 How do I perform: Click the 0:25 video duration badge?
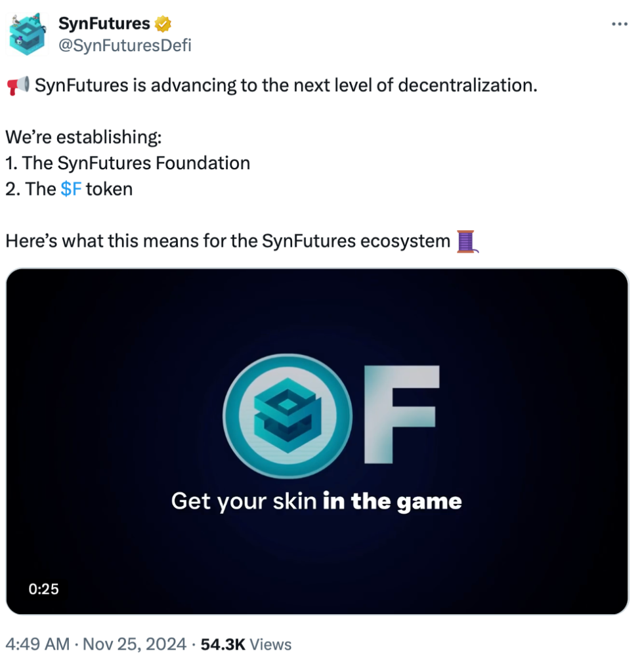[44, 589]
